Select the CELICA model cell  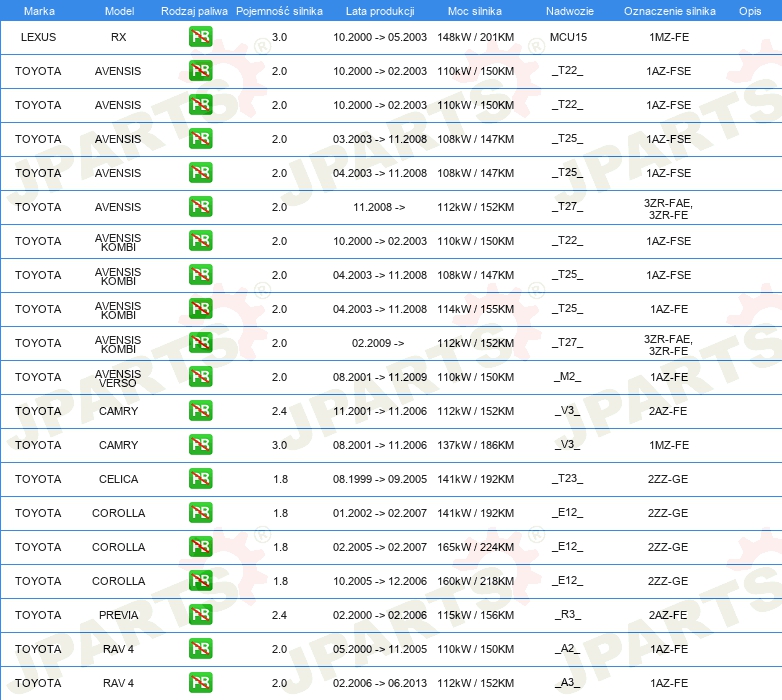click(118, 479)
